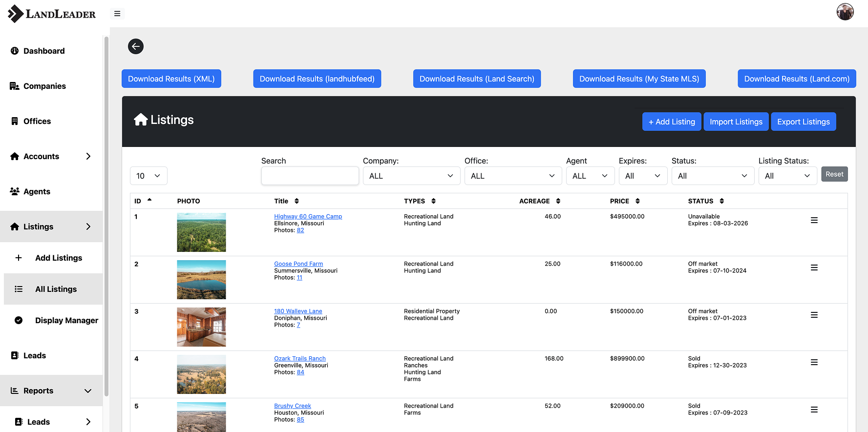
Task: Open the Office filter dropdown
Action: click(513, 176)
